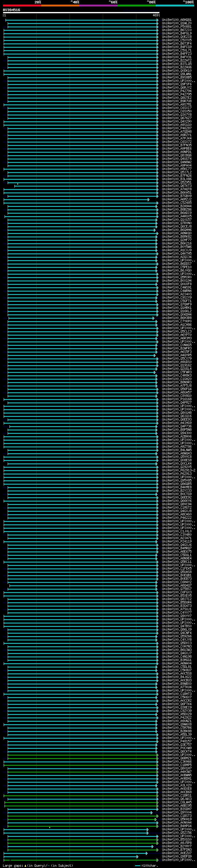The image size is (197, 868).
Task: Select hit label UniRef100_B9R7U8
Action: [176, 101]
